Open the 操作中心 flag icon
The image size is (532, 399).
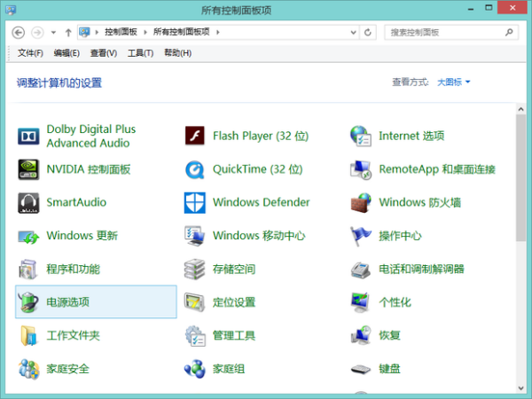pyautogui.click(x=360, y=236)
